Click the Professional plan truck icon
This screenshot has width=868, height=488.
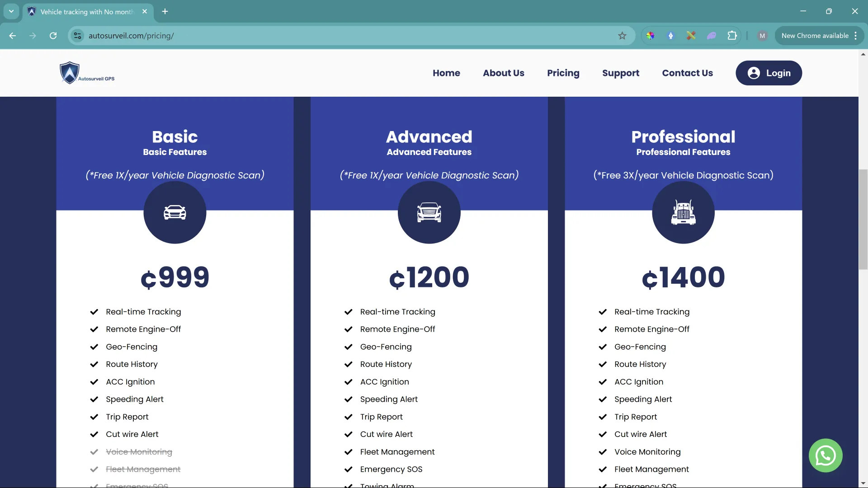coord(683,212)
